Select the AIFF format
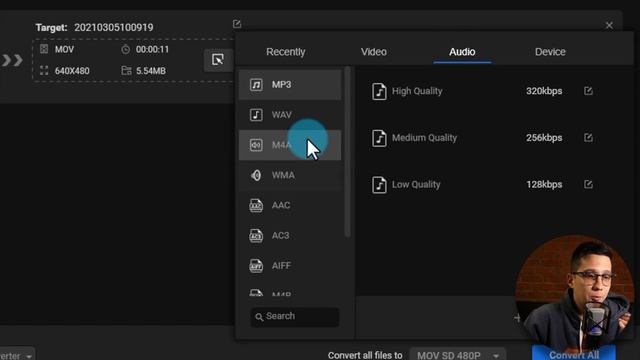 (x=290, y=265)
